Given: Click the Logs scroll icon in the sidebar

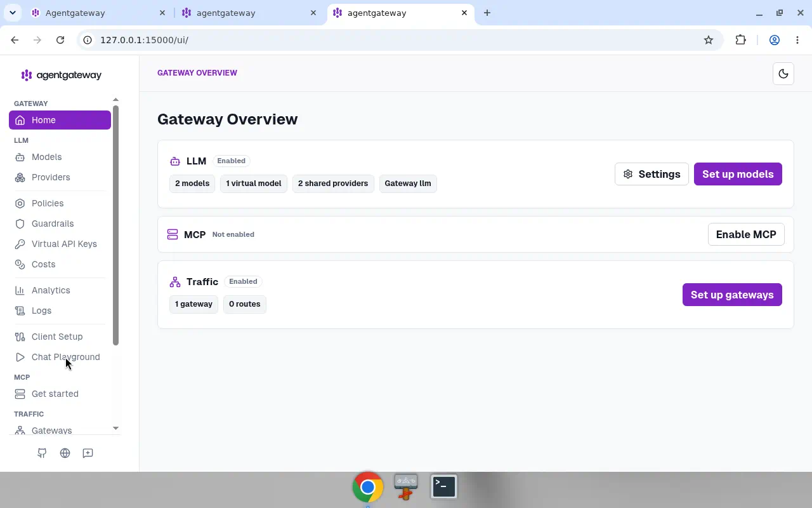Looking at the screenshot, I should [20, 311].
